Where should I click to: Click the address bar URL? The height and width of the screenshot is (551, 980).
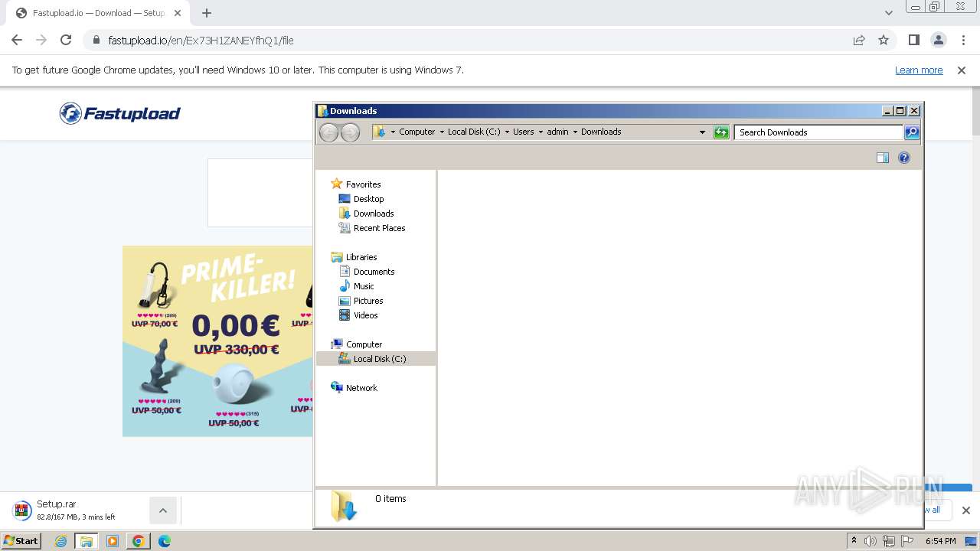coord(201,41)
